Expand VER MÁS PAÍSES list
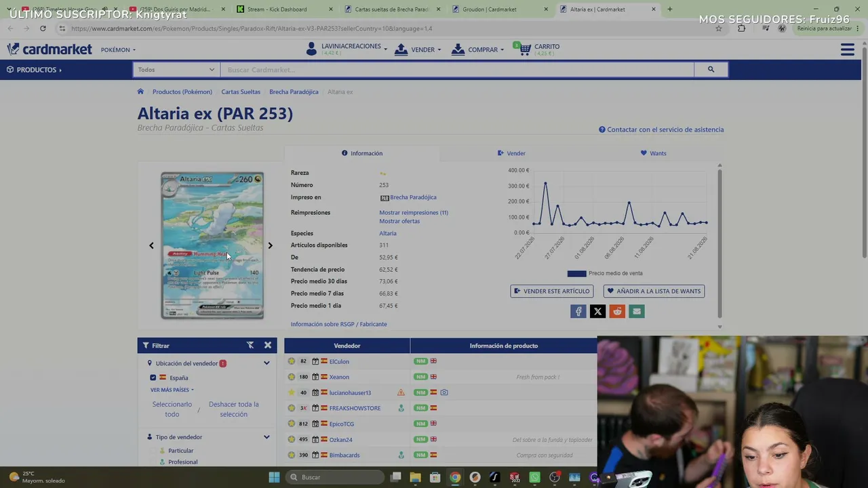The width and height of the screenshot is (868, 488). [x=172, y=390]
